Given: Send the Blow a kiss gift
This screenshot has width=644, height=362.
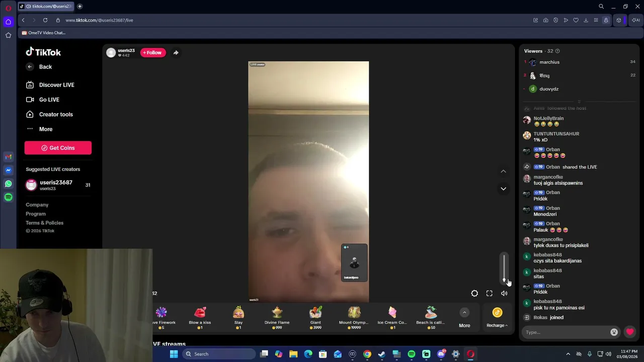Looking at the screenshot, I should click(x=200, y=318).
